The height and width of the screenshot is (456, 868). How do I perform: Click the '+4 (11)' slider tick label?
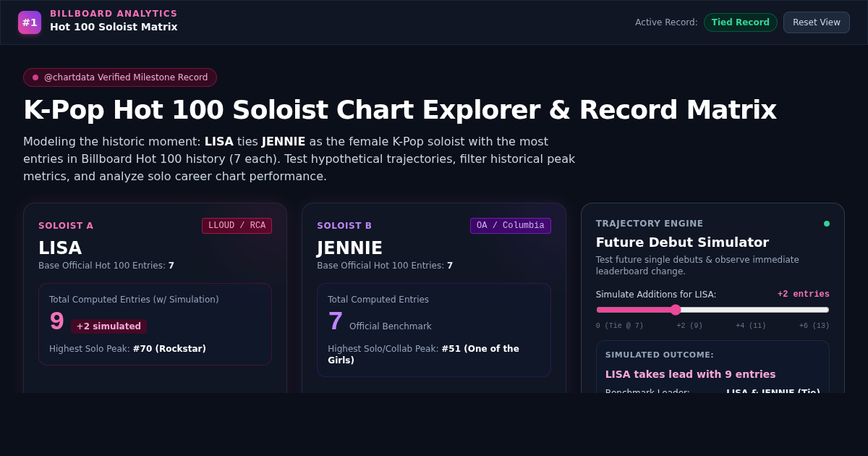[751, 326]
